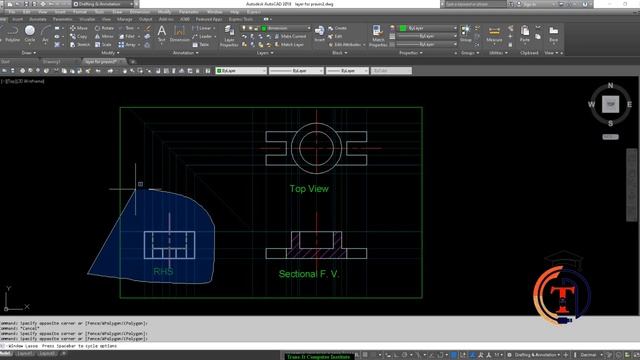Open Drafting & Annotation workspace switcher in status bar
This screenshot has height=360, width=640.
pos(535,355)
